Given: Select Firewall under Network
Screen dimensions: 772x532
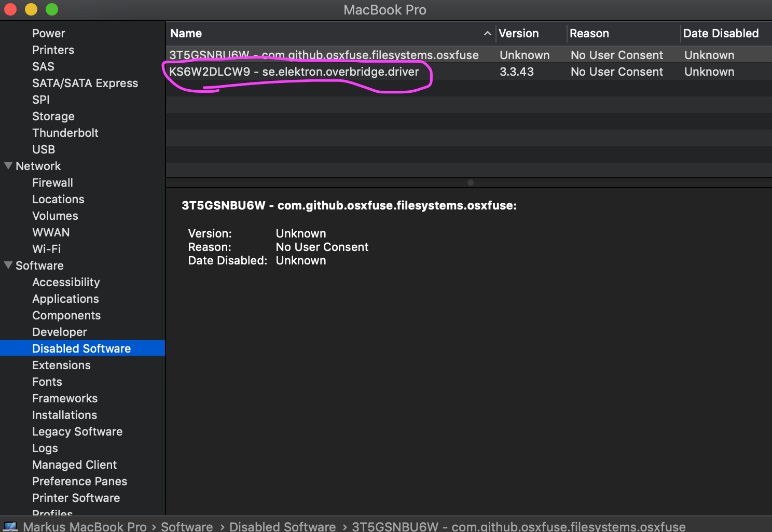Looking at the screenshot, I should pos(52,183).
